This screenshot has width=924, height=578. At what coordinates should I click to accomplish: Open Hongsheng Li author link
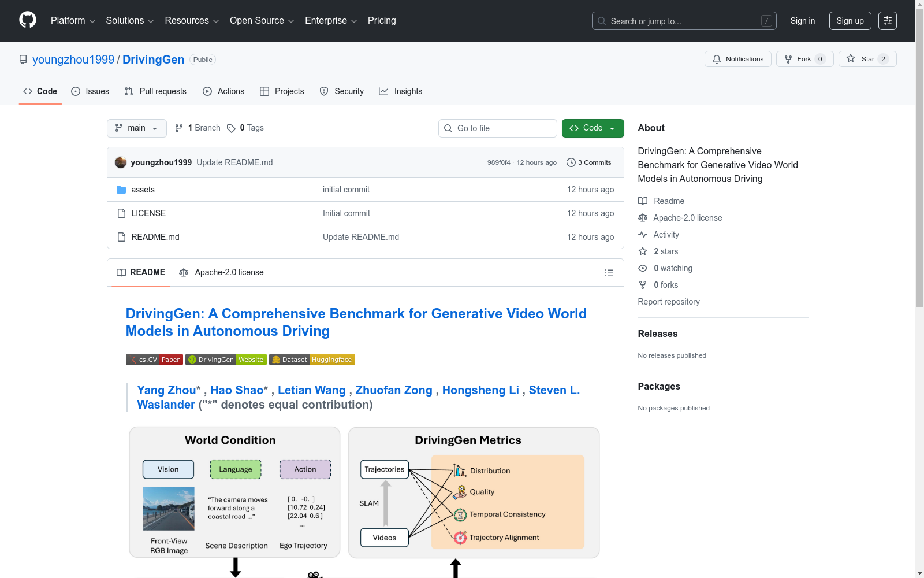480,390
